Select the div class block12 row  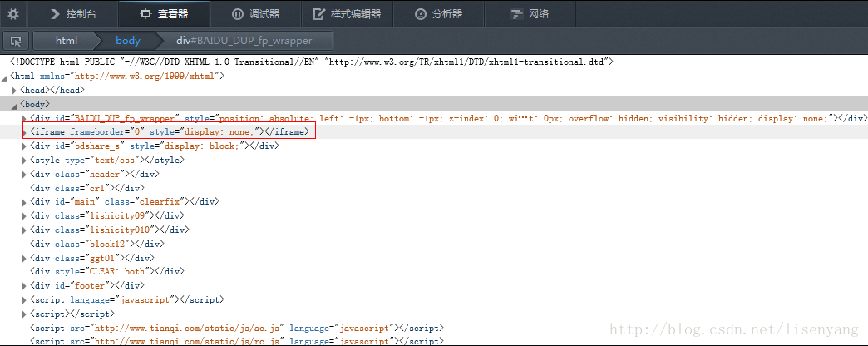tap(97, 244)
